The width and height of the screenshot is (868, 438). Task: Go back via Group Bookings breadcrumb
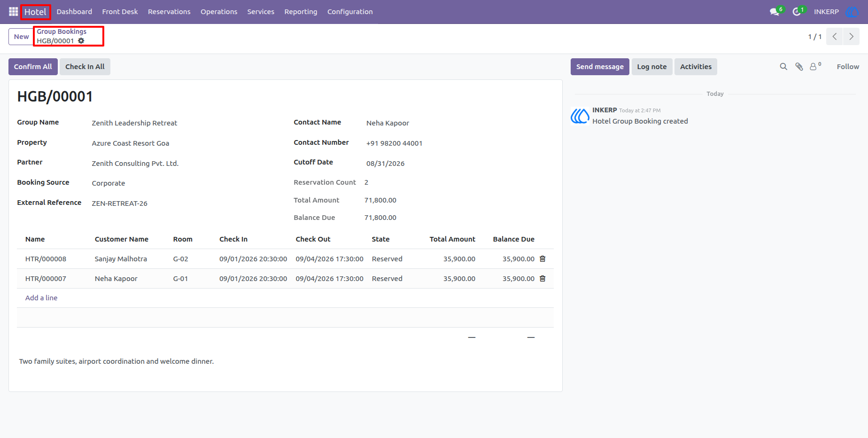62,31
